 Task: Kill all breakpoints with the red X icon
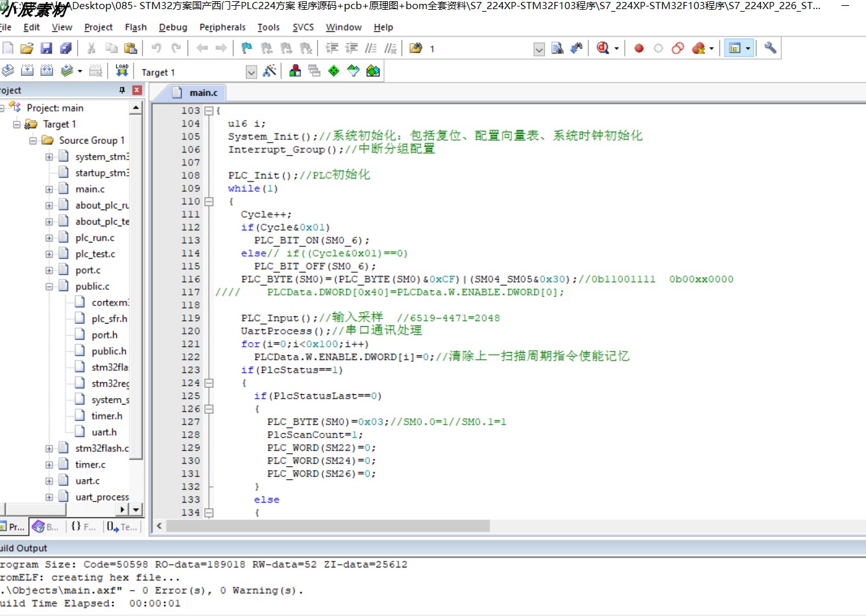click(x=698, y=48)
